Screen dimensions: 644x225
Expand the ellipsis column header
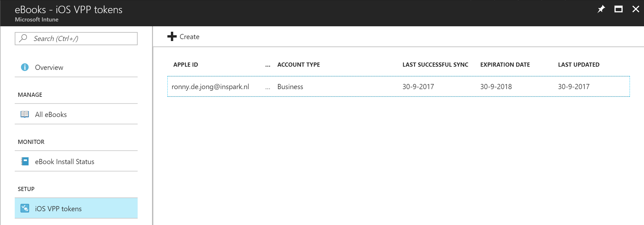268,65
